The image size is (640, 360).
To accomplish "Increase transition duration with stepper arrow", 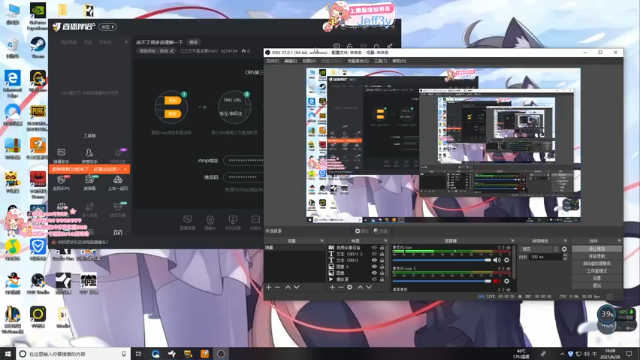I will [565, 256].
